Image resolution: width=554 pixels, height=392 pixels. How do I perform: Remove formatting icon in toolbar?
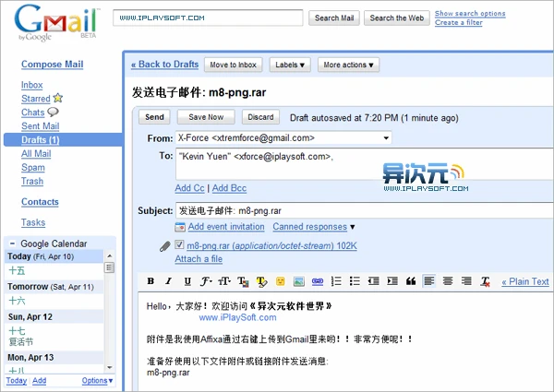tap(485, 281)
